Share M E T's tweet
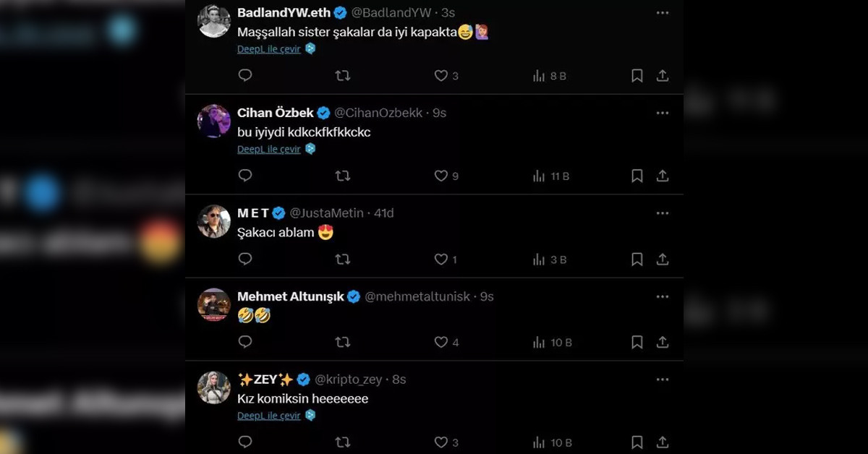Image resolution: width=868 pixels, height=454 pixels. pos(662,259)
